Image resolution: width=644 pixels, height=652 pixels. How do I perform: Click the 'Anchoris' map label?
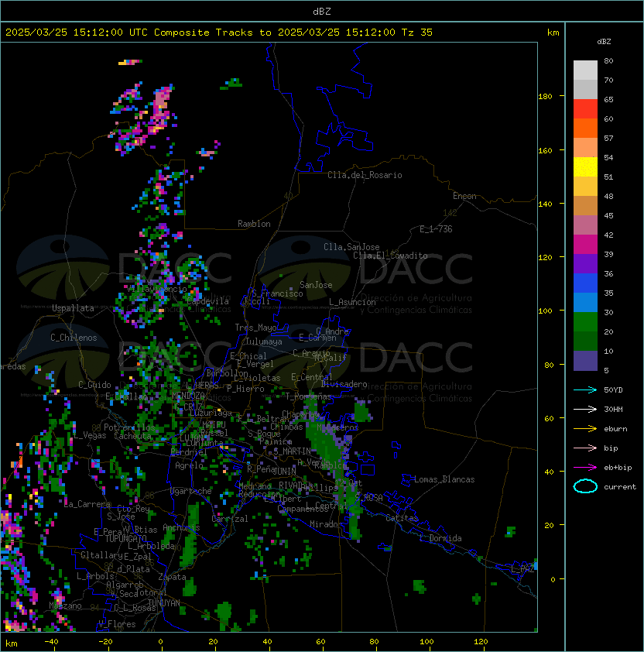(181, 527)
